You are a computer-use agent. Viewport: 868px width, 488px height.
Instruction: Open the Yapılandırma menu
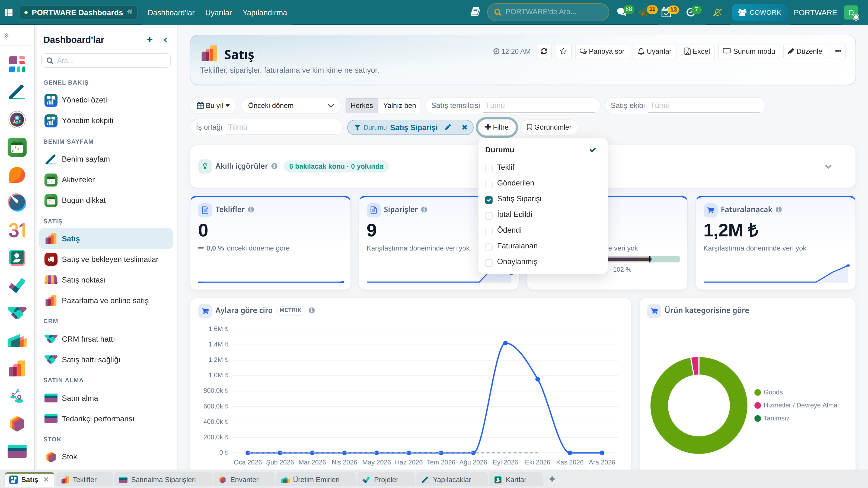[264, 12]
